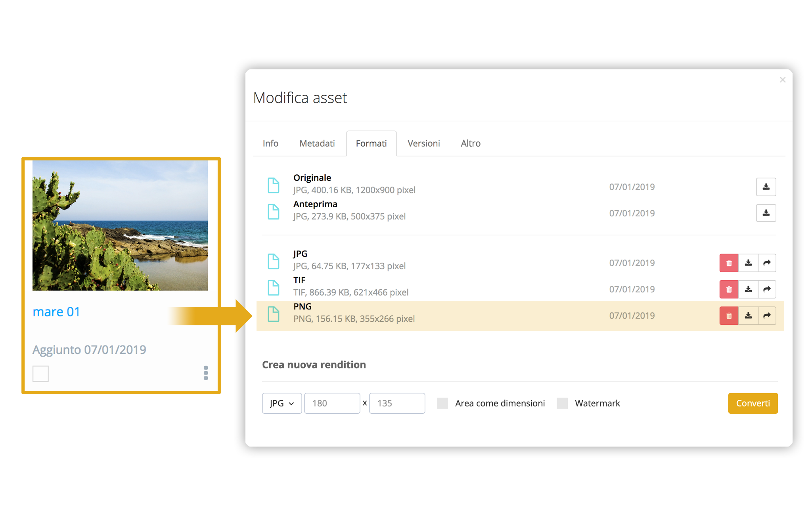Click the width field showing 180
Image resolution: width=812 pixels, height=529 pixels.
tap(332, 403)
